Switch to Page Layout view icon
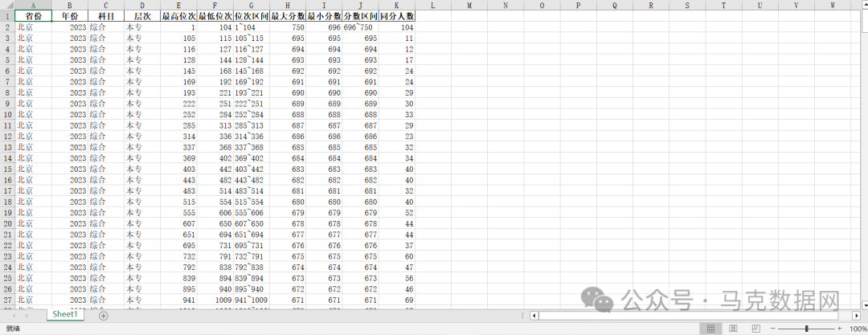This screenshot has width=868, height=335. click(734, 329)
